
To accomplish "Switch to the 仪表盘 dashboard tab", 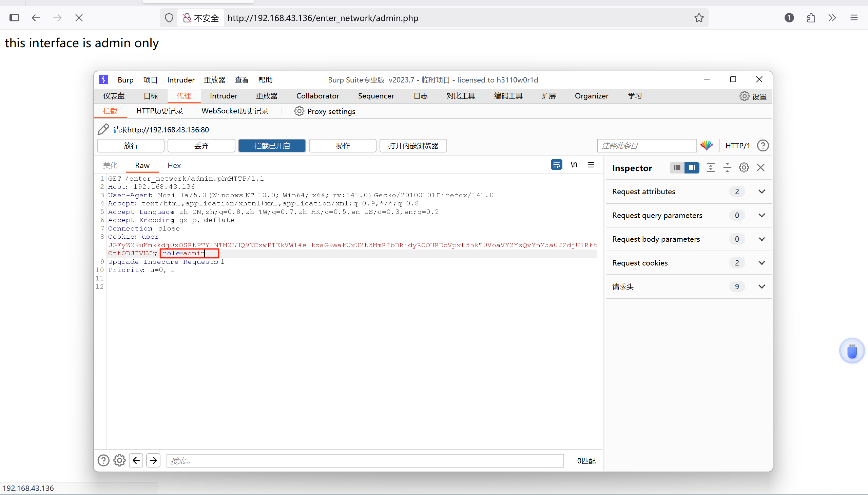I will tap(114, 96).
